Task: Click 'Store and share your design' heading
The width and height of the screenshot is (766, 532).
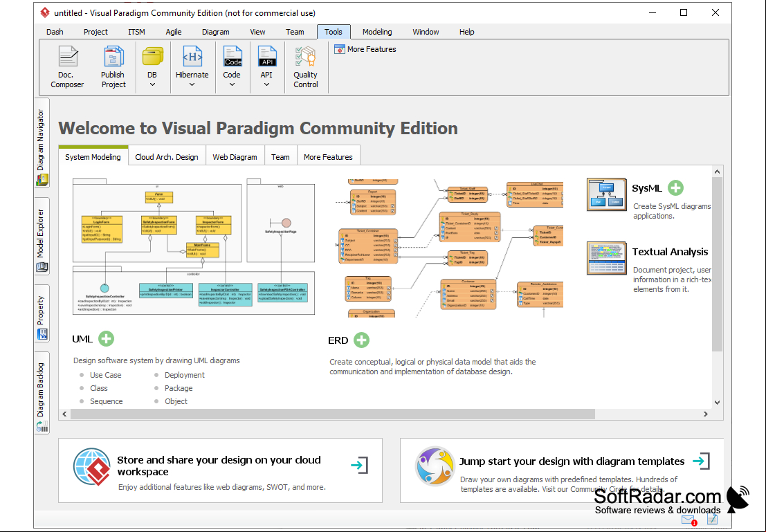Action: click(x=219, y=466)
